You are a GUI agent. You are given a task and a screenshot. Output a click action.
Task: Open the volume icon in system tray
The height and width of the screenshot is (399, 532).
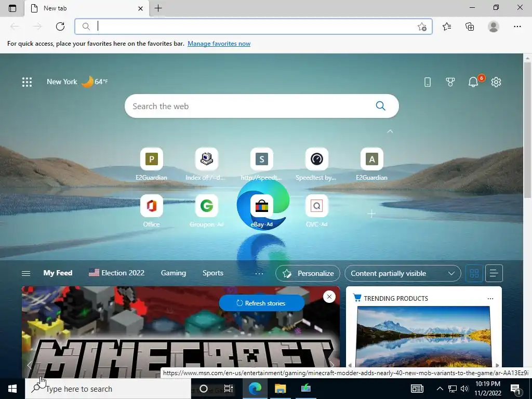coord(465,389)
